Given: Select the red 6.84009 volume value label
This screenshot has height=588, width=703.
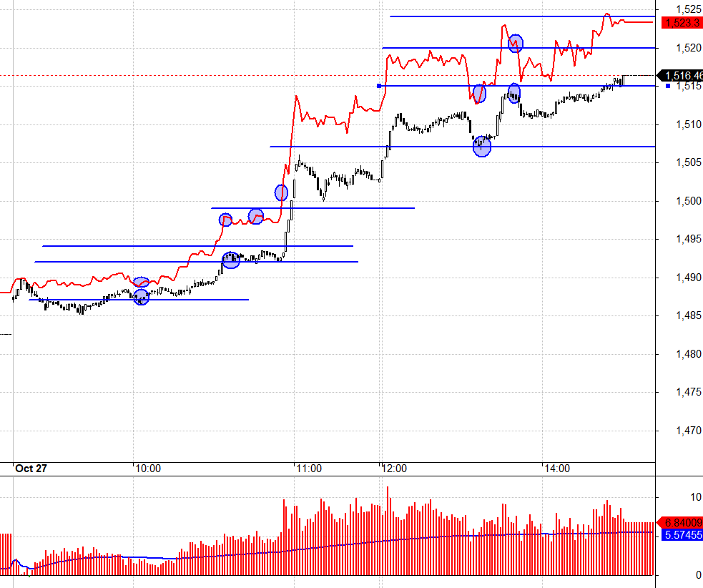Looking at the screenshot, I should tap(680, 522).
